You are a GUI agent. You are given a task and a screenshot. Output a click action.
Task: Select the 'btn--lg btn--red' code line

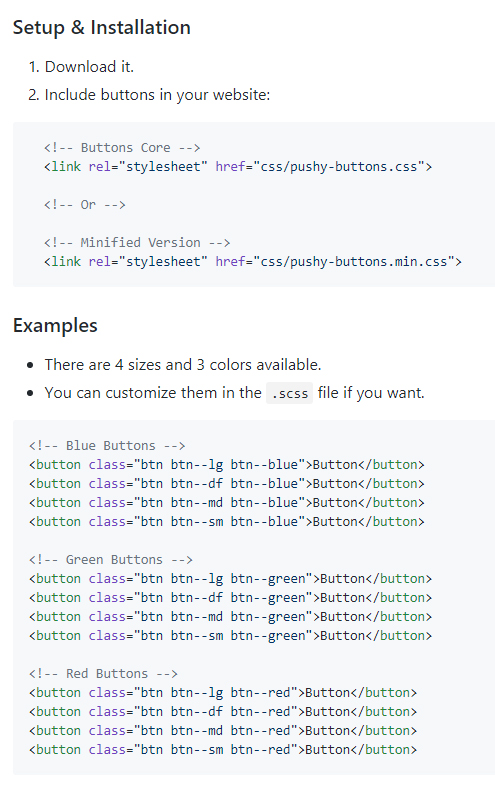click(x=223, y=693)
